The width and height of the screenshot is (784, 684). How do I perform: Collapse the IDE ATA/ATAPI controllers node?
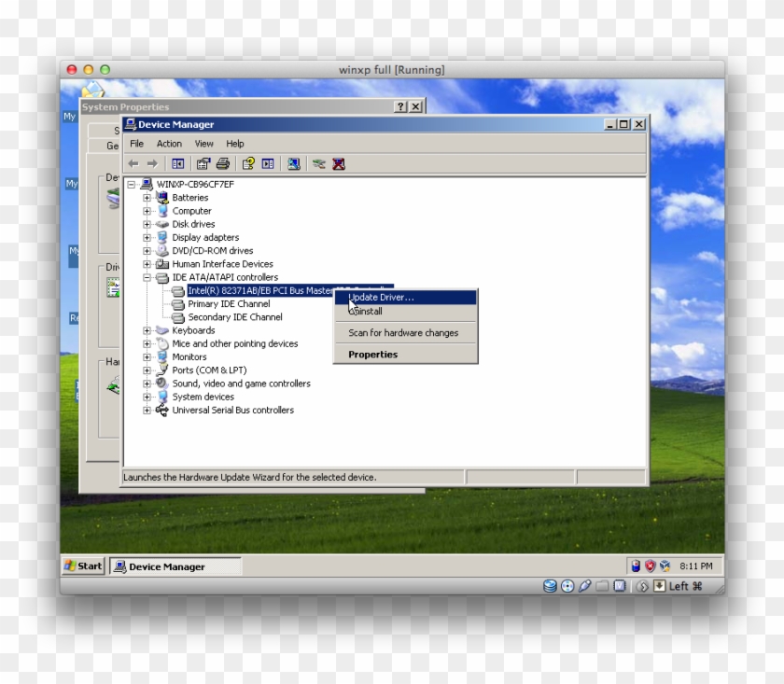click(x=146, y=277)
